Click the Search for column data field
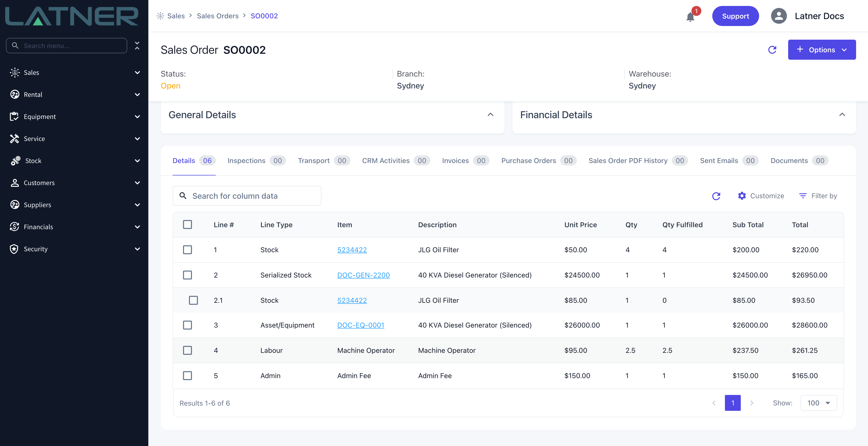868x446 pixels. click(x=247, y=196)
